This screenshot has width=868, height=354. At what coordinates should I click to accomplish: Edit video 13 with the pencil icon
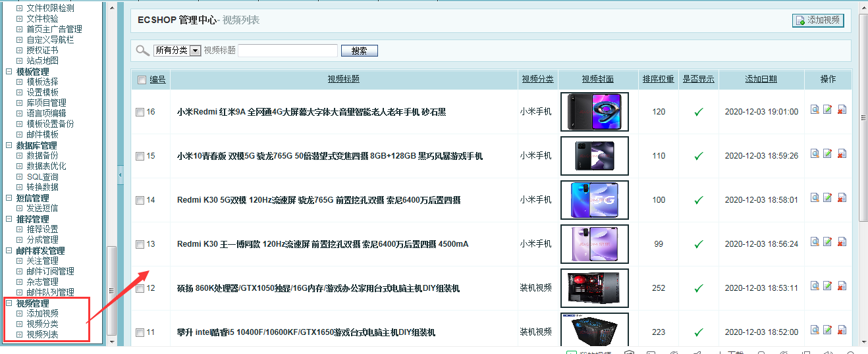click(x=828, y=242)
